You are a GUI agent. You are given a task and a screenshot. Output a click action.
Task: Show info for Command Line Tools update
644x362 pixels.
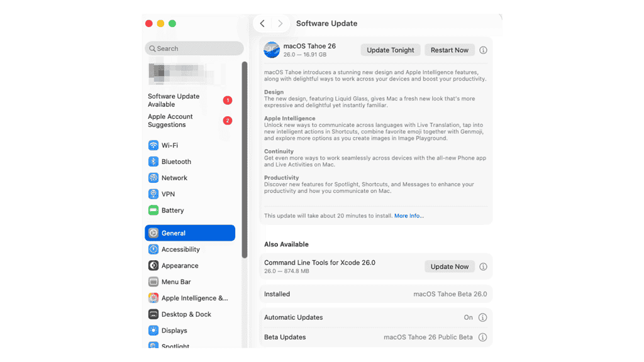click(483, 266)
